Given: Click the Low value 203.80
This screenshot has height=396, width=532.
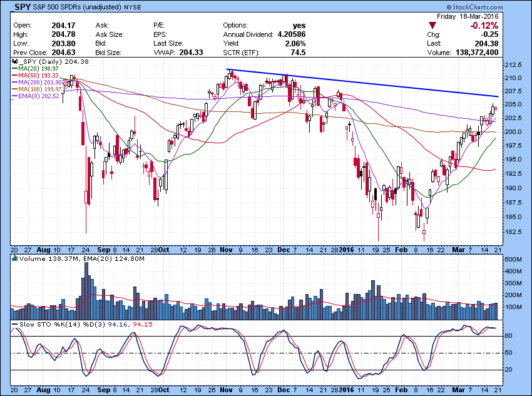Looking at the screenshot, I should point(63,43).
